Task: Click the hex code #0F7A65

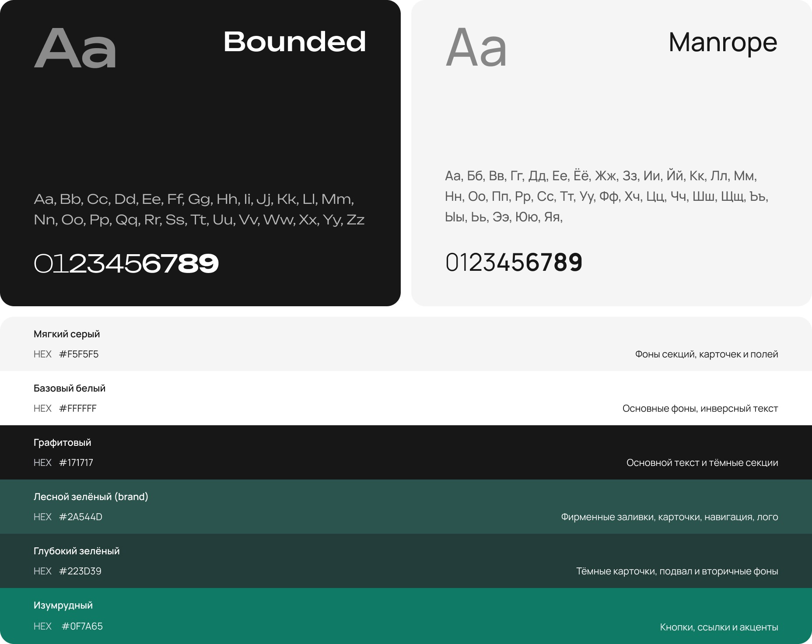Action: click(82, 626)
